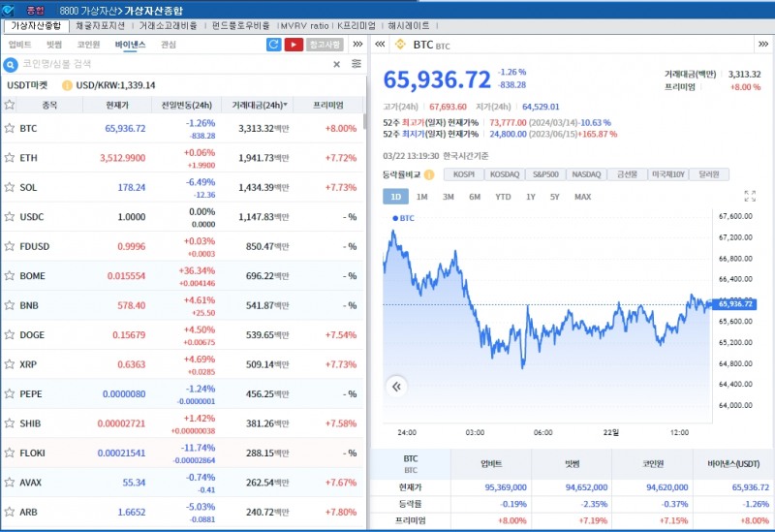Sort by 전일변동(24h) column header
The width and height of the screenshot is (775, 532).
pyautogui.click(x=187, y=105)
